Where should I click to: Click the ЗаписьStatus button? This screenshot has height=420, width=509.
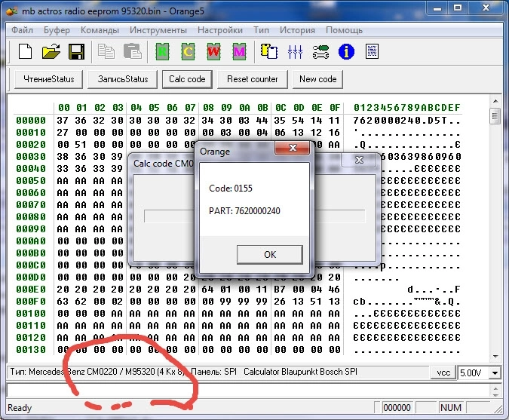tap(123, 79)
